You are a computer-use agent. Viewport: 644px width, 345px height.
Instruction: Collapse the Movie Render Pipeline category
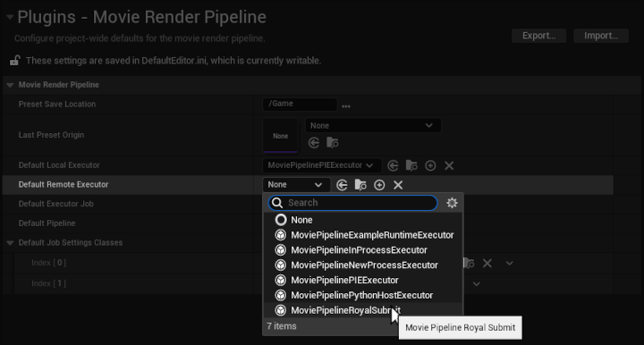click(10, 85)
